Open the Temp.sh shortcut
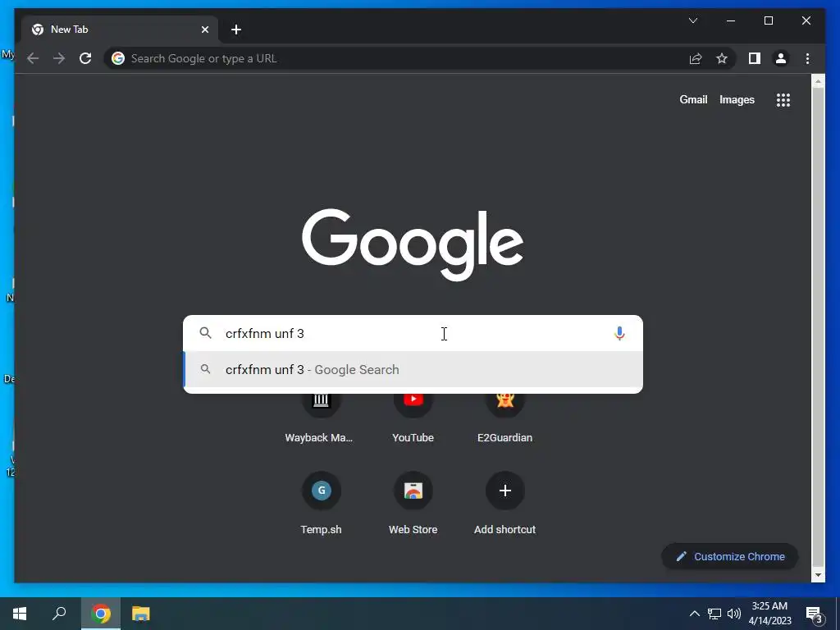The width and height of the screenshot is (840, 630). tap(321, 504)
